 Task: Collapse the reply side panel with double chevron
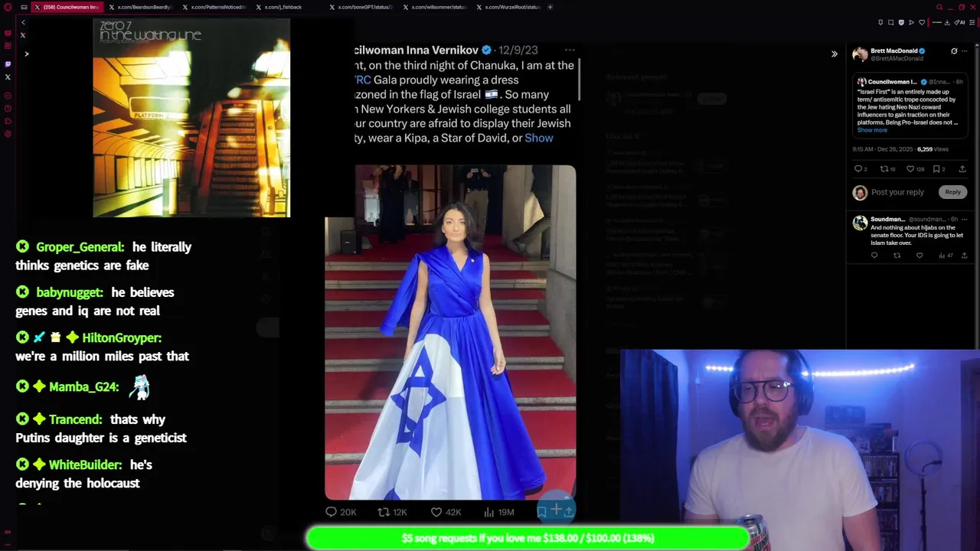(x=835, y=54)
